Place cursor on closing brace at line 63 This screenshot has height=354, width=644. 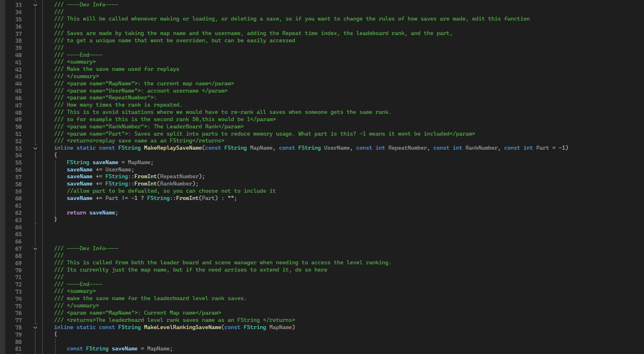click(x=56, y=220)
